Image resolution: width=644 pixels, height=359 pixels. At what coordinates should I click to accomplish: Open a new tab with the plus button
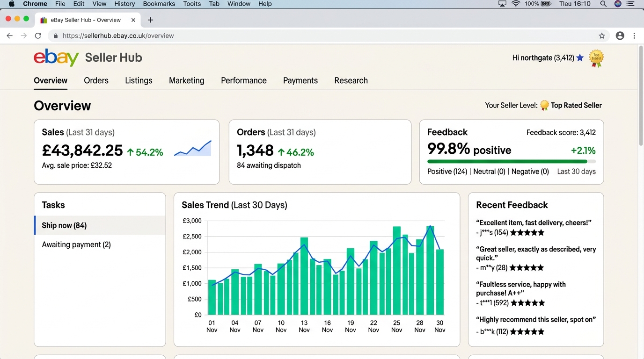(150, 20)
